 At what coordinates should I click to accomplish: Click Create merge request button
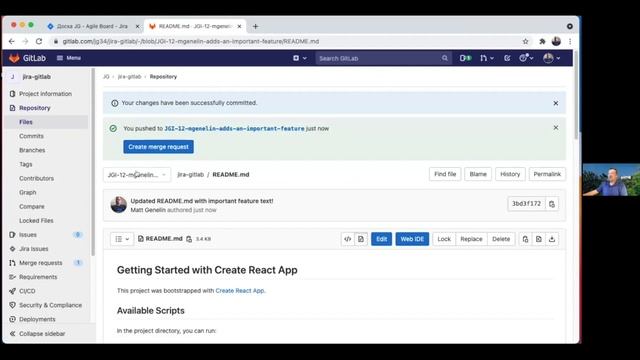(158, 147)
